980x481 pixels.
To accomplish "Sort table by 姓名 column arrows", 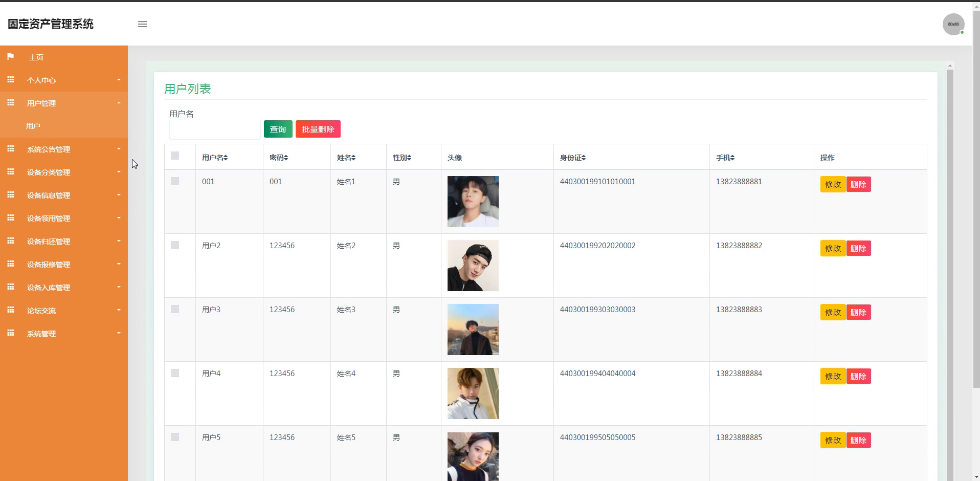I will pos(353,158).
